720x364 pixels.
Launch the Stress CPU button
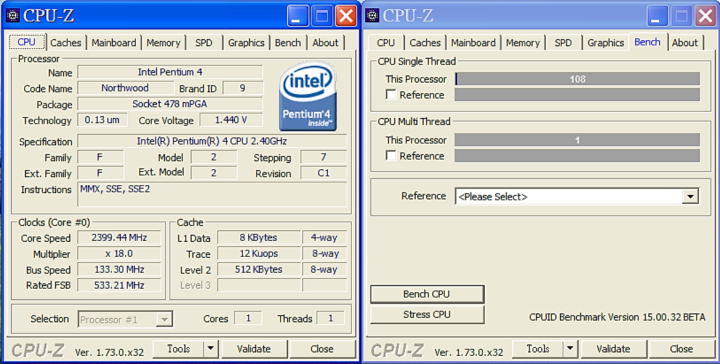click(427, 314)
